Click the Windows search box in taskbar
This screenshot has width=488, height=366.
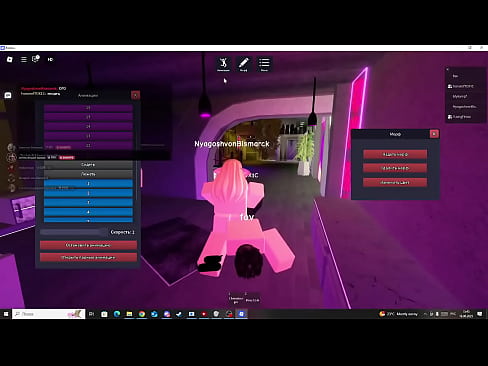[49, 314]
